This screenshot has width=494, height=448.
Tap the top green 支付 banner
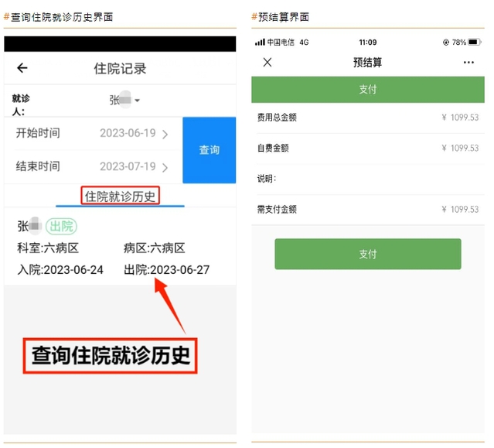coord(367,89)
